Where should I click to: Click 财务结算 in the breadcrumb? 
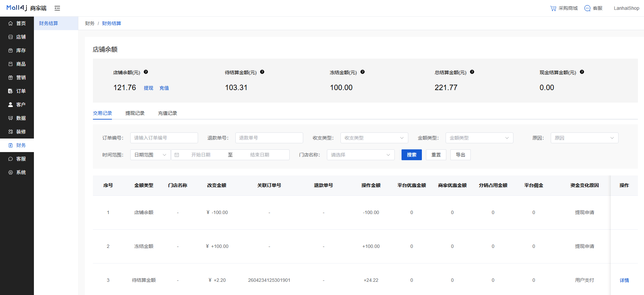pyautogui.click(x=112, y=23)
